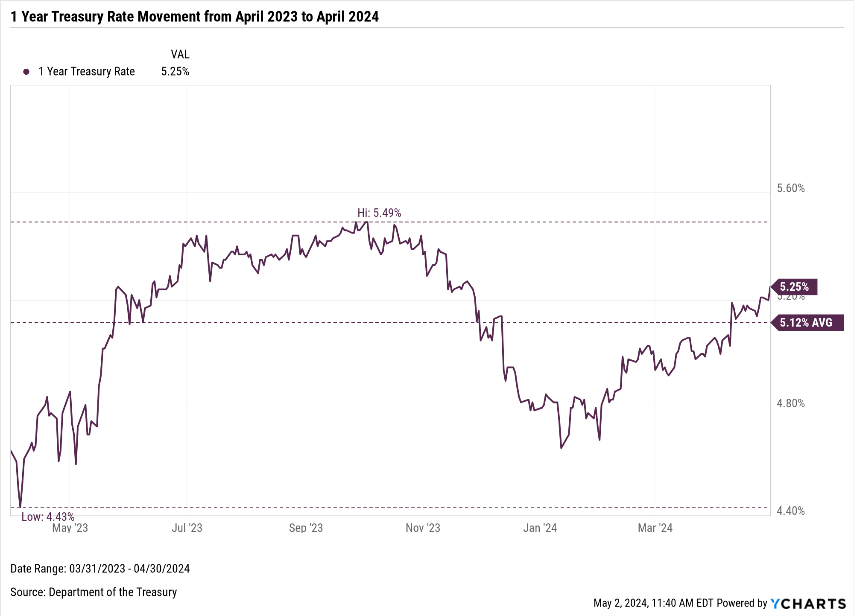This screenshot has height=616, width=854.
Task: Click the 5.60% y-axis label
Action: click(790, 188)
